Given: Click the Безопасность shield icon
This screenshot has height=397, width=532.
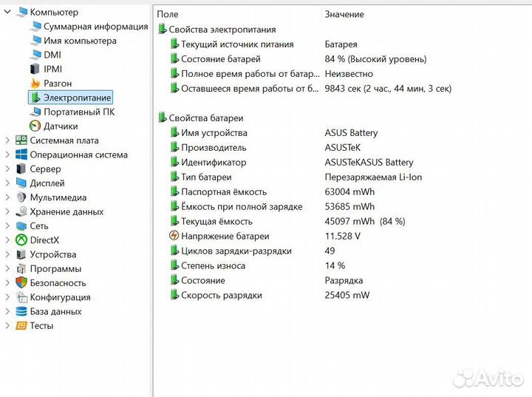Looking at the screenshot, I should click(x=21, y=282).
